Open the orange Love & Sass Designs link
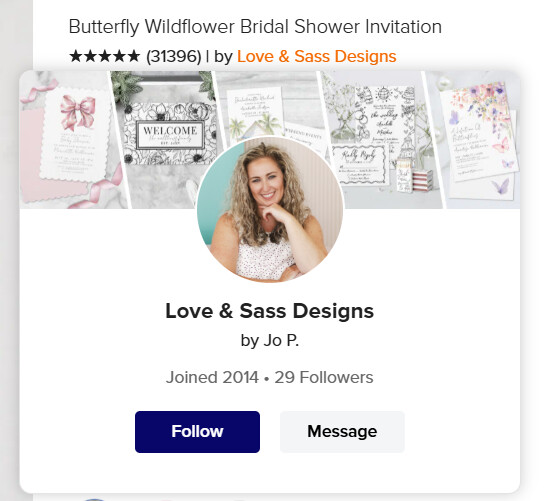 pyautogui.click(x=316, y=56)
